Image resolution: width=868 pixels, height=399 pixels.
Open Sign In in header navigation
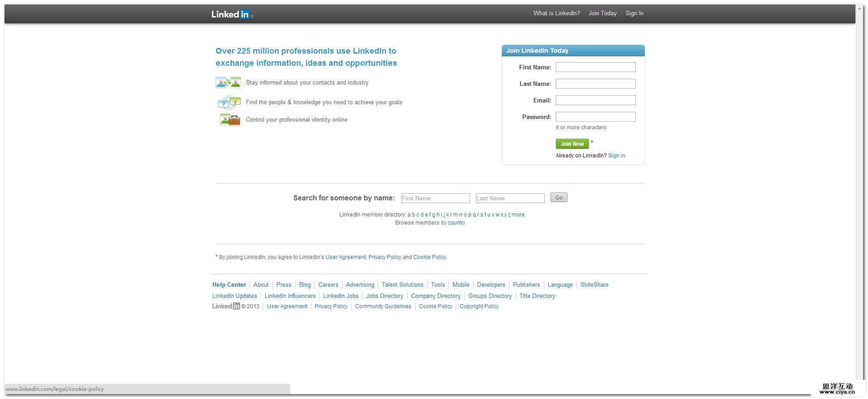(x=634, y=13)
